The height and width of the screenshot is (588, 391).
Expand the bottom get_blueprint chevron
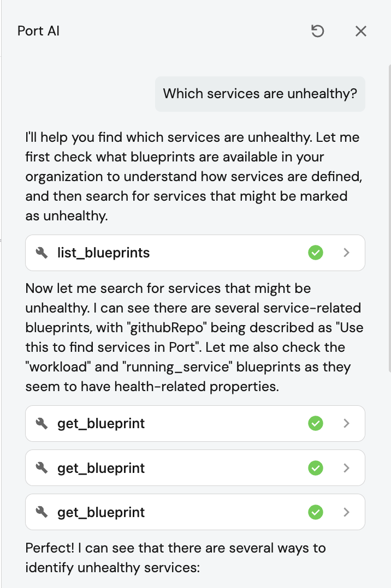346,512
